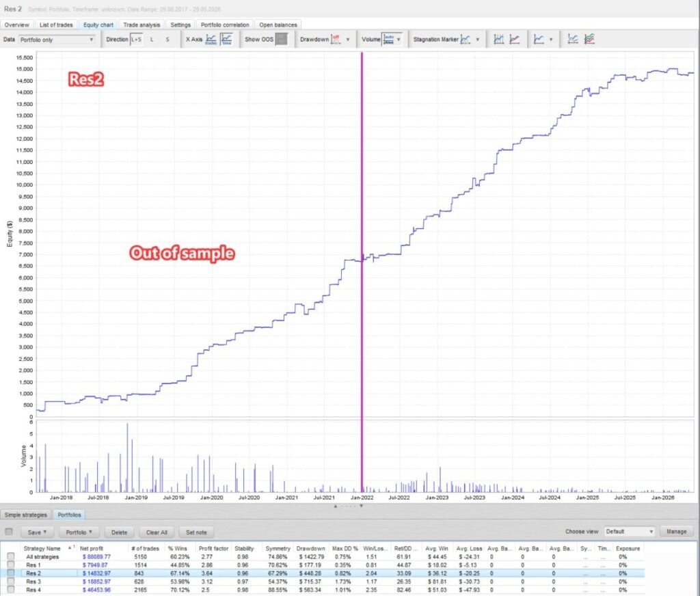Click the chart icon with dropdown arrow beside it
The height and width of the screenshot is (596, 700).
coord(539,40)
